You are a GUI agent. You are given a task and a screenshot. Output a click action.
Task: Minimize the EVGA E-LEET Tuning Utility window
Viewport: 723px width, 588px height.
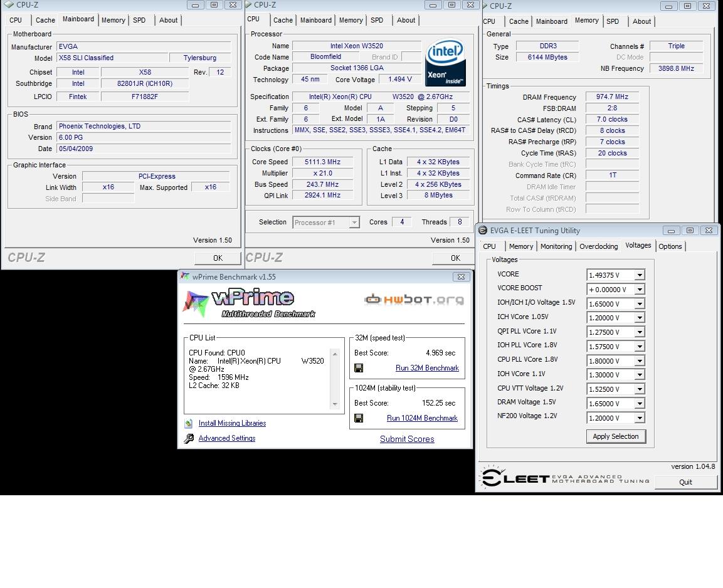pos(671,231)
